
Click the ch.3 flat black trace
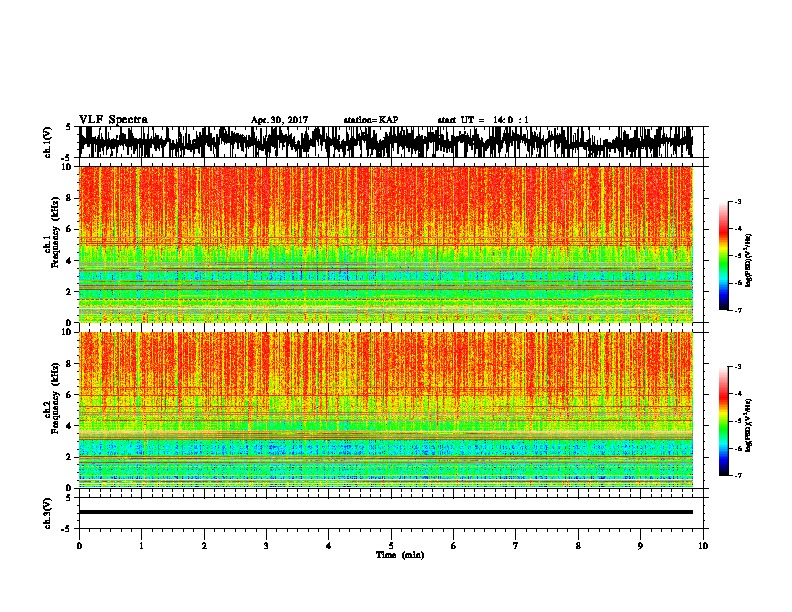386,512
